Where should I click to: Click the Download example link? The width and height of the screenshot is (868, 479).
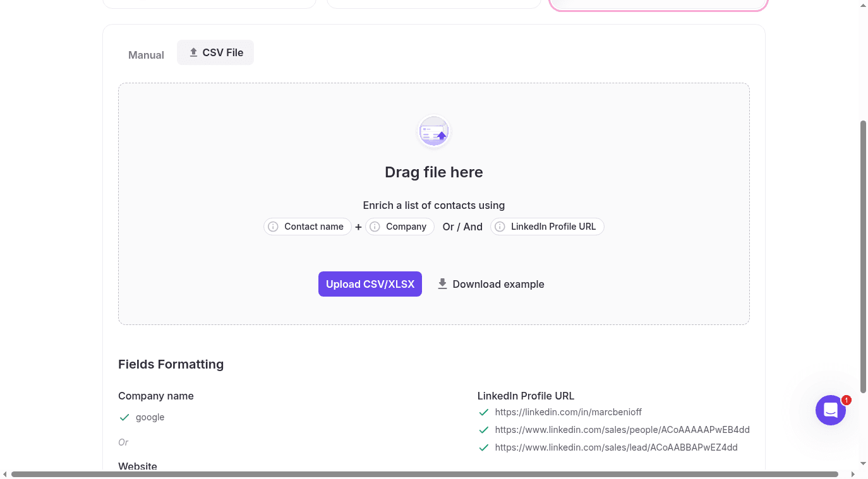[491, 284]
